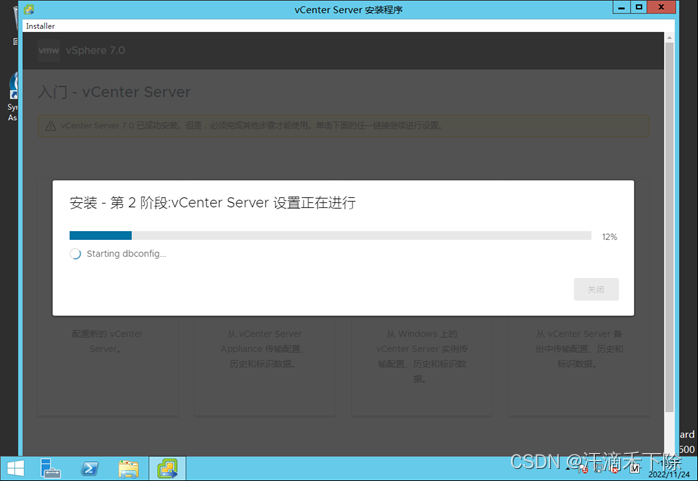Screen dimensions: 698x481
Task: Click the warning triangle icon in the banner
Action: point(51,126)
